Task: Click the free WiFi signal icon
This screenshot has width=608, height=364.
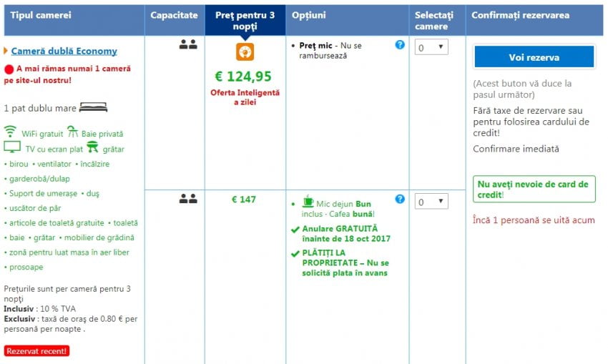Action: pyautogui.click(x=10, y=132)
